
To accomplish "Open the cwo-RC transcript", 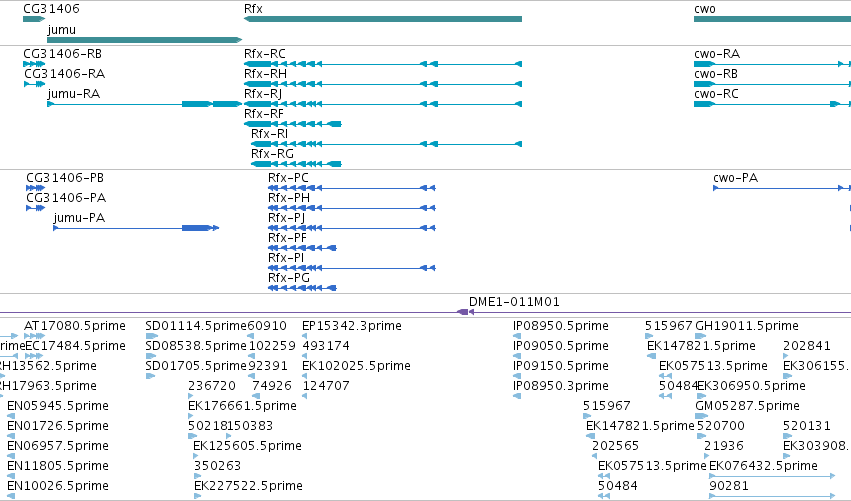I will 716,94.
